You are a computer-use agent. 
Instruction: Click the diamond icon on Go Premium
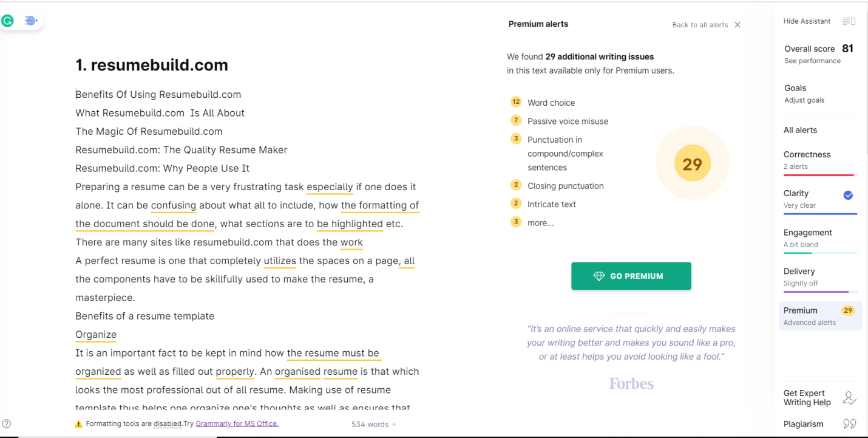point(599,276)
